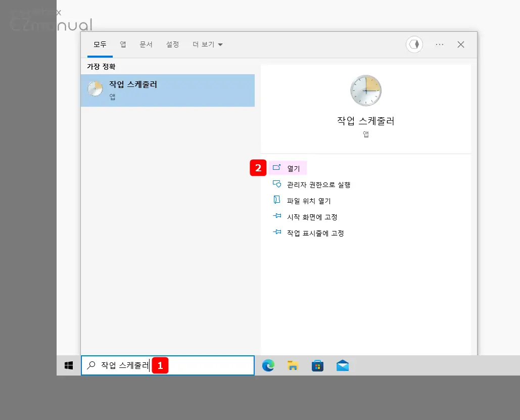Click the large clock icon of 작업 스케줄러

[x=366, y=90]
